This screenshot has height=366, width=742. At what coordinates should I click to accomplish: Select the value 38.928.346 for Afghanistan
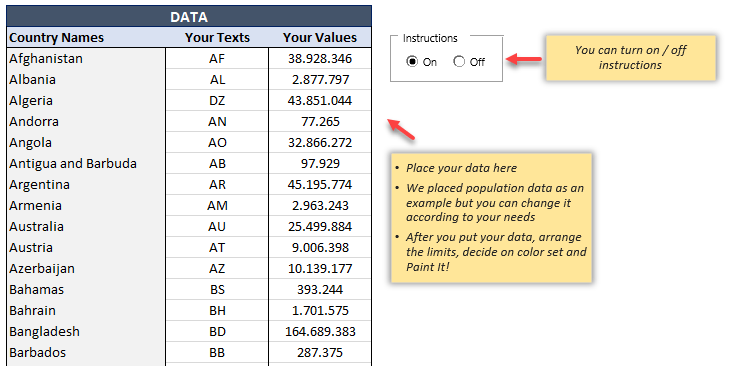click(x=320, y=58)
